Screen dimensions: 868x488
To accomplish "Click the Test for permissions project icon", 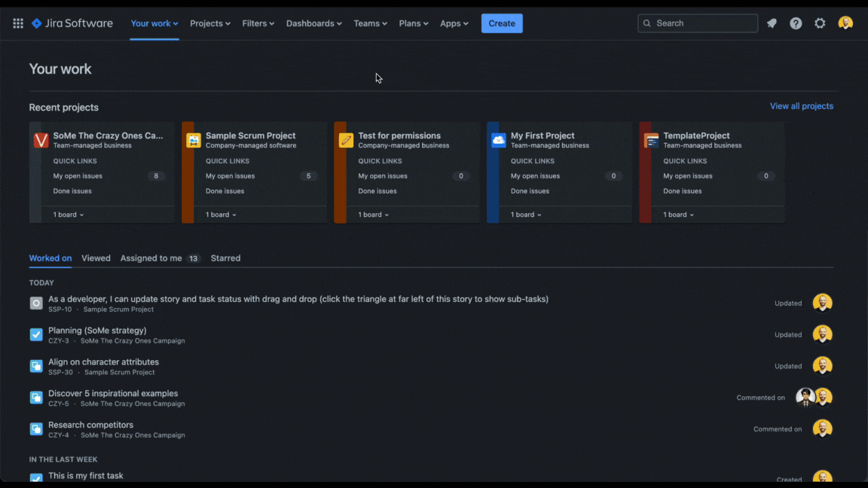I will tap(346, 140).
